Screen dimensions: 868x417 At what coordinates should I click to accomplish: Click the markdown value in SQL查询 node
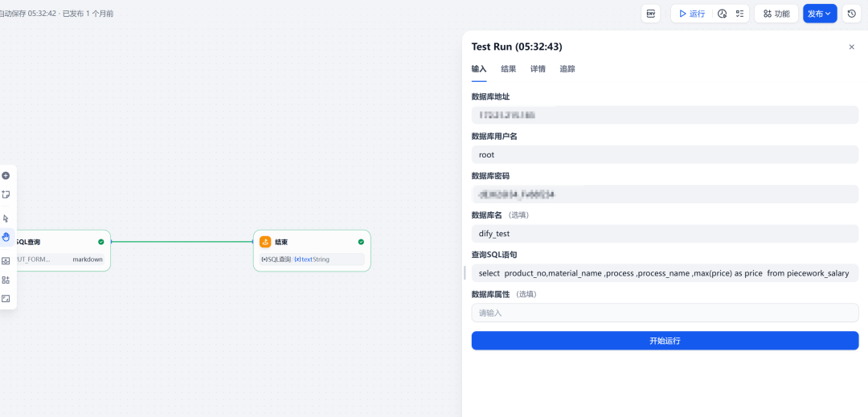tap(88, 260)
